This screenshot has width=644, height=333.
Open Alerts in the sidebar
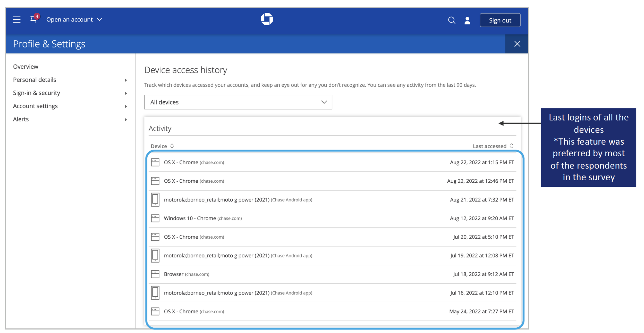click(x=21, y=119)
